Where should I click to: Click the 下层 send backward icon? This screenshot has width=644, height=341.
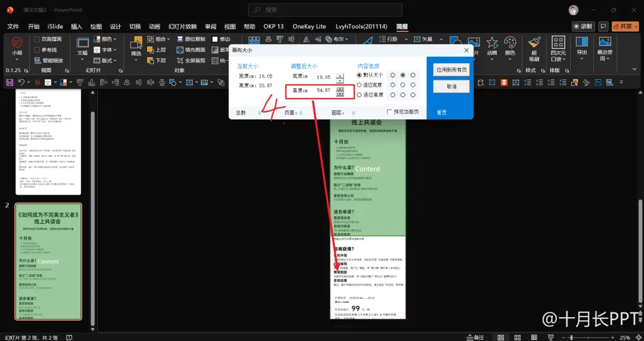pyautogui.click(x=151, y=60)
